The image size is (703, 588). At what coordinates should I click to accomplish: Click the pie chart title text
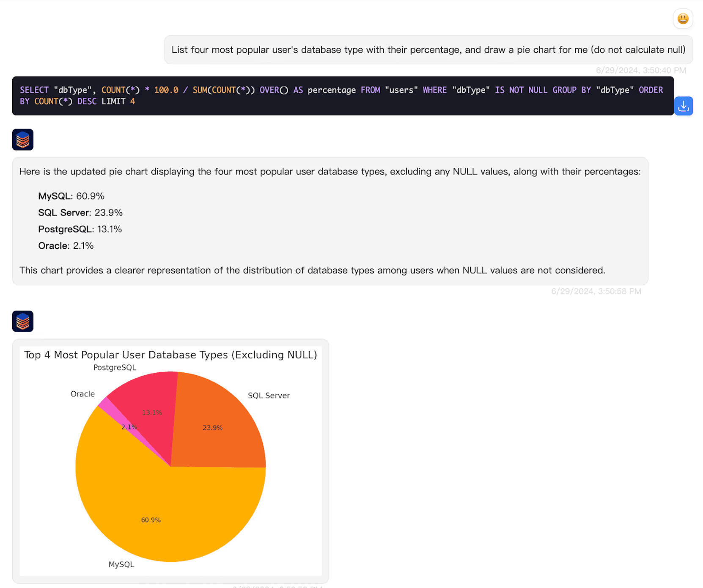[x=170, y=355]
